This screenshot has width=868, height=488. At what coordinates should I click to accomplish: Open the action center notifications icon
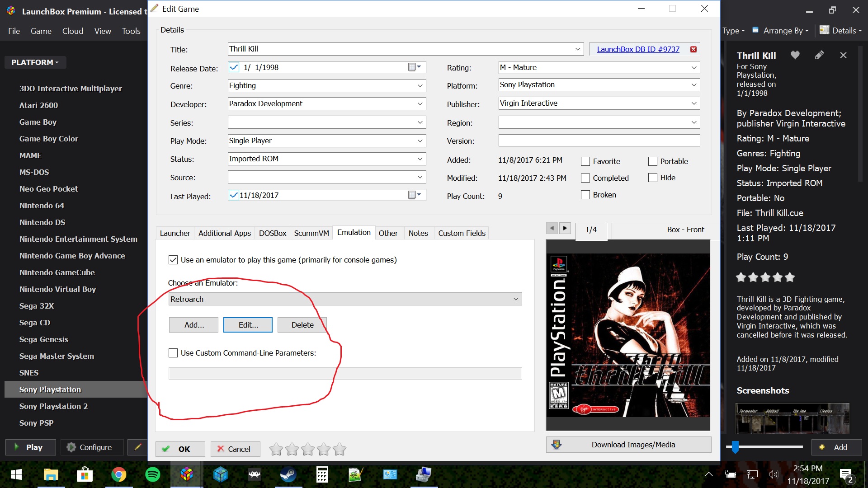click(846, 475)
